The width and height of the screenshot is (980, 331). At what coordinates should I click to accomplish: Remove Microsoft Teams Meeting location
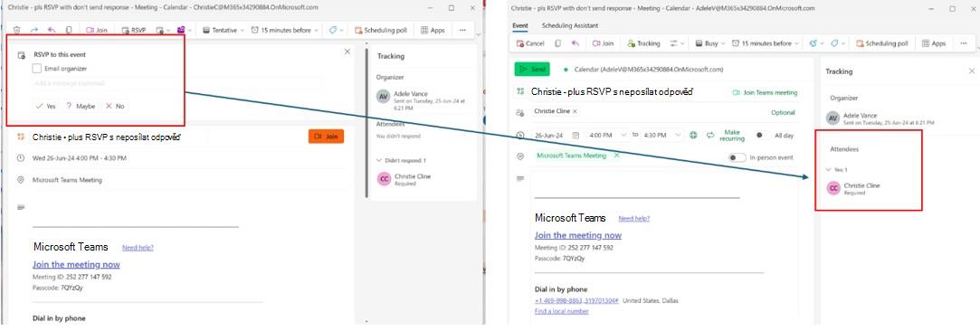(x=617, y=155)
